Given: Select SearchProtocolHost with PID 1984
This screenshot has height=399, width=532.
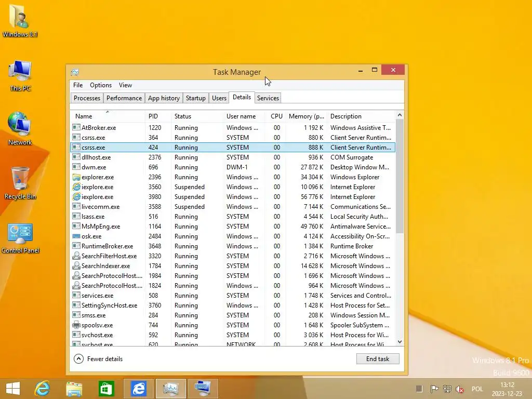Looking at the screenshot, I should coord(233,276).
